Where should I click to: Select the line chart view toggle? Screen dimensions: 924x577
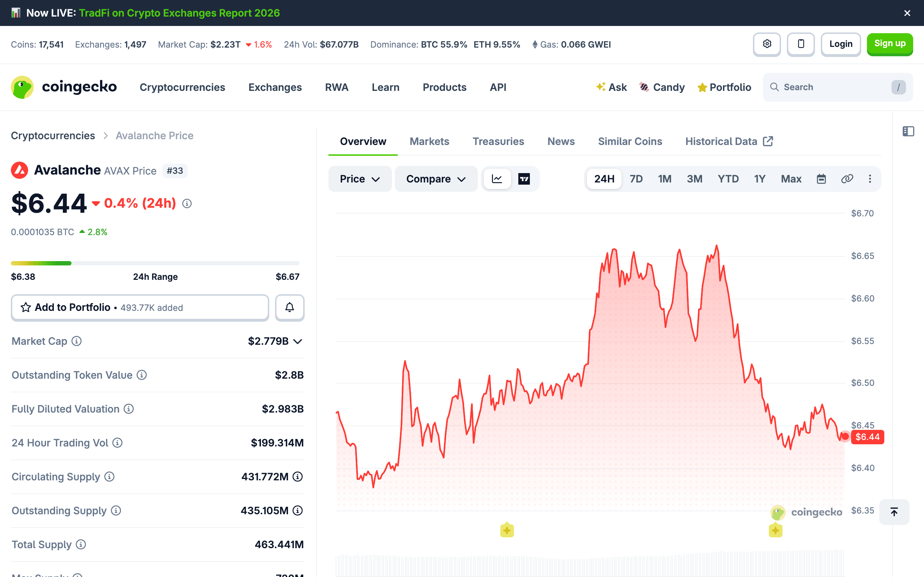(x=497, y=179)
